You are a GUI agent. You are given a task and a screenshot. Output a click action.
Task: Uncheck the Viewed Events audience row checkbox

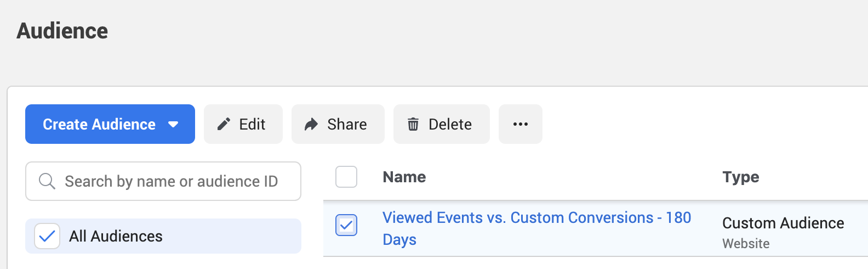click(x=346, y=225)
